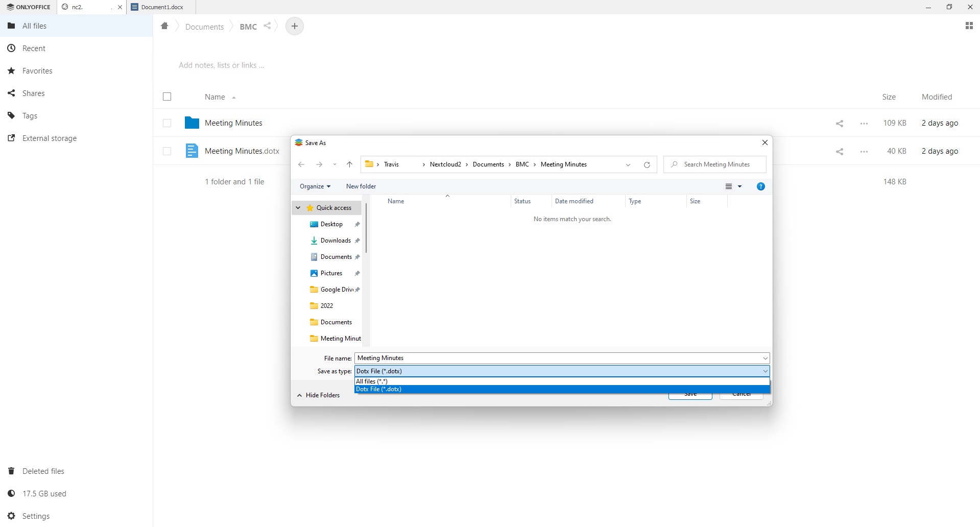Check the select-all checkbox above the file list
Image resolution: width=980 pixels, height=527 pixels.
[167, 97]
